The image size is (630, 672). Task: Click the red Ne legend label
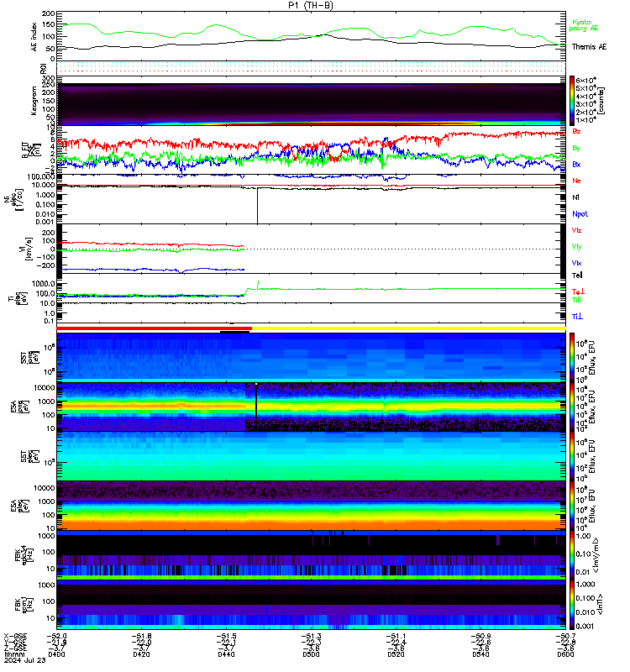576,181
